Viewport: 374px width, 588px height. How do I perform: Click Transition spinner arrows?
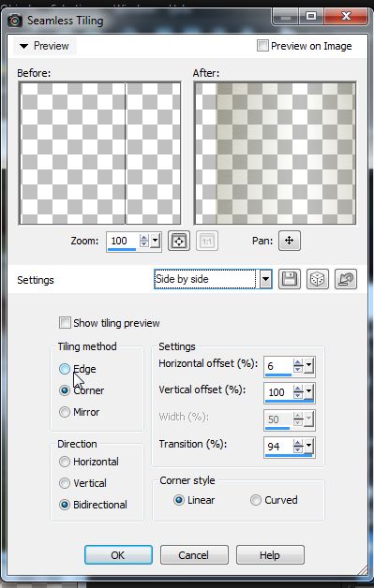[298, 447]
